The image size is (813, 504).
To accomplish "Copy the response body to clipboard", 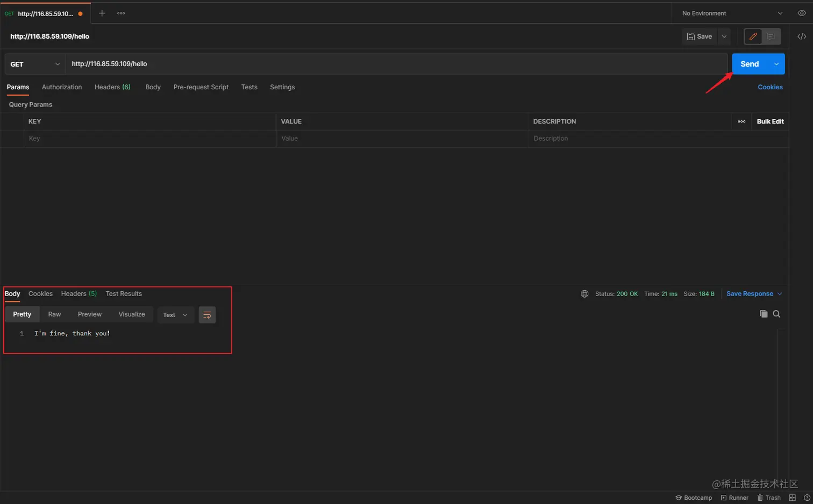I will point(764,314).
